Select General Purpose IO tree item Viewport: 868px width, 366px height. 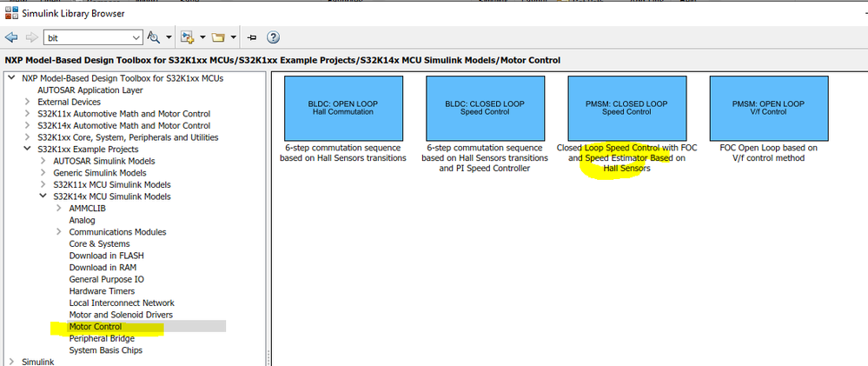coord(106,279)
